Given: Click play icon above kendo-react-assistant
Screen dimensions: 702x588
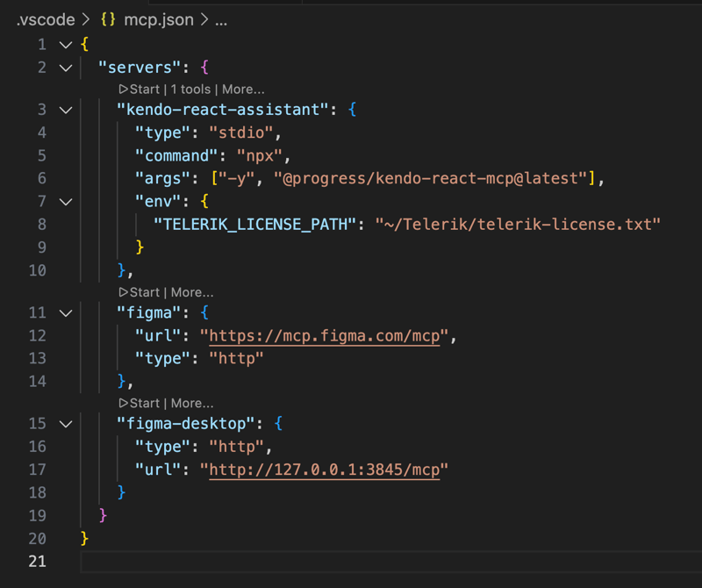Looking at the screenshot, I should [124, 90].
